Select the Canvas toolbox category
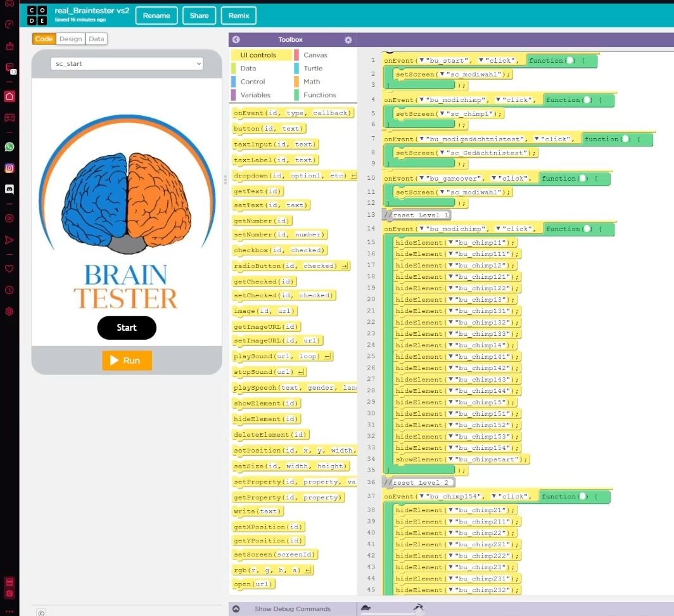The image size is (674, 616). point(315,55)
